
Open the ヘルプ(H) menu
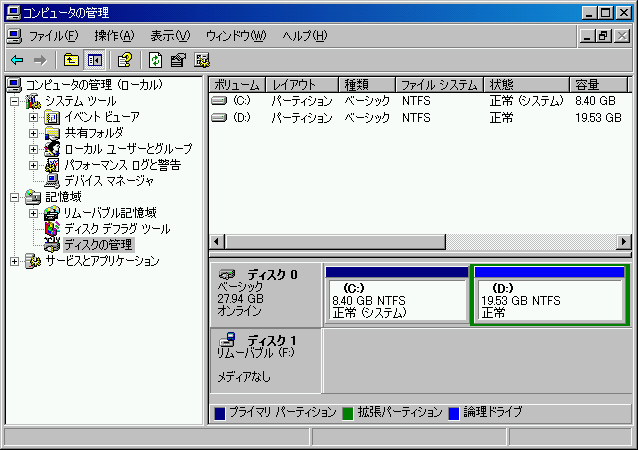[305, 36]
